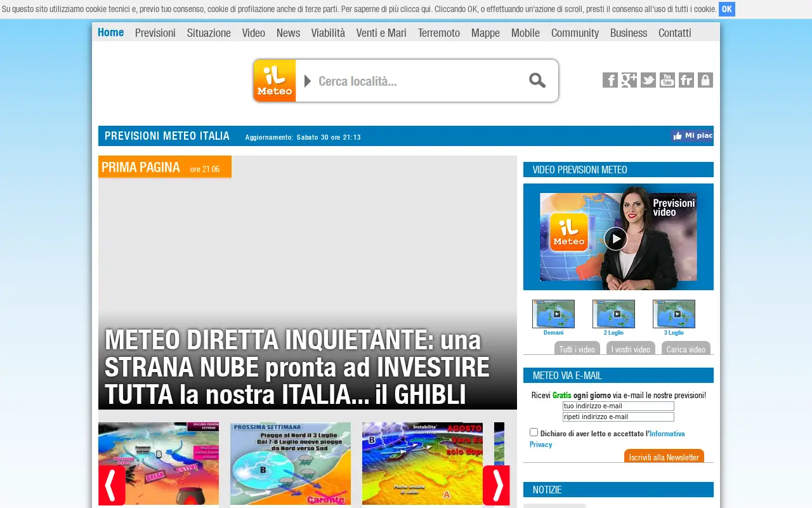The image size is (812, 508).
Task: Open the 2 Luglio video thumbnail
Action: [613, 314]
